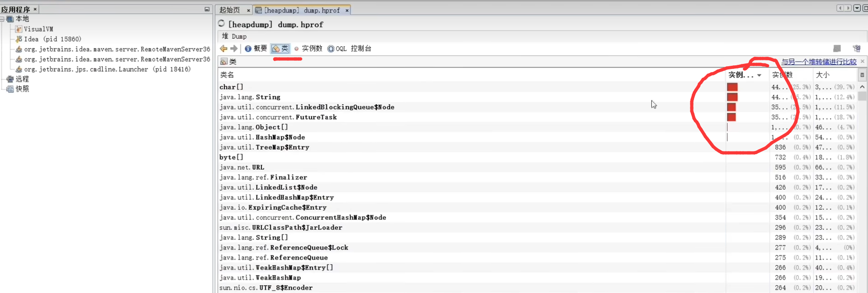Open the 概要 summary view
Viewport: 868px width, 293px height.
256,49
